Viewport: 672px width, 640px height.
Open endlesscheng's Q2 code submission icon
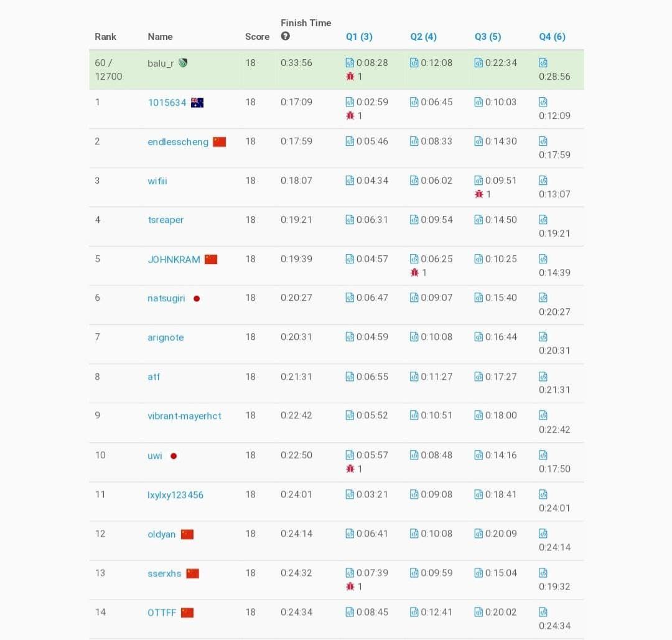click(414, 141)
